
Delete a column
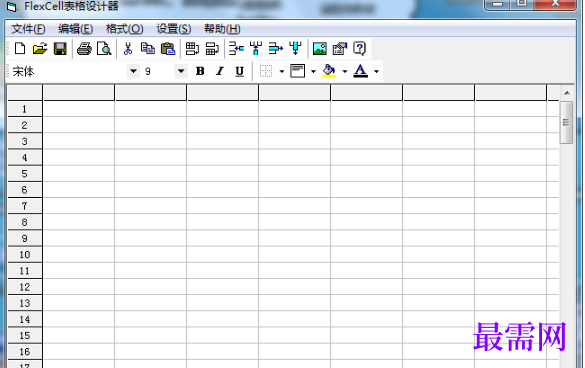pyautogui.click(x=296, y=49)
